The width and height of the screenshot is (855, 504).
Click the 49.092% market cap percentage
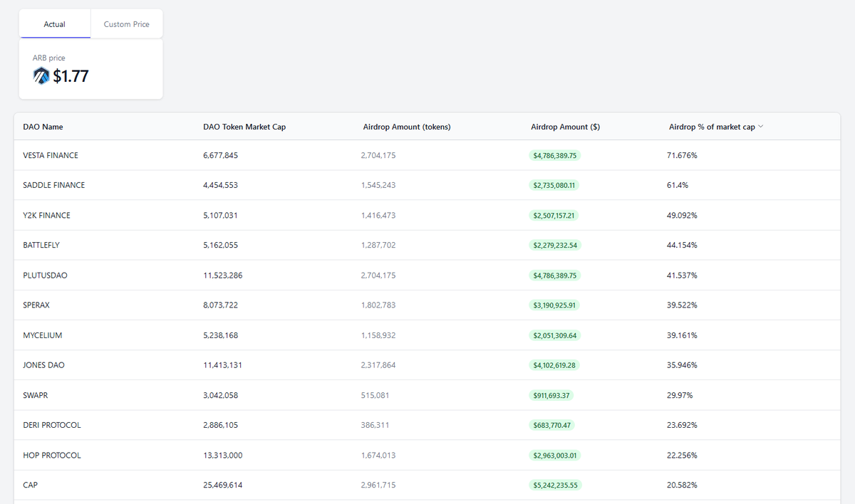click(682, 215)
